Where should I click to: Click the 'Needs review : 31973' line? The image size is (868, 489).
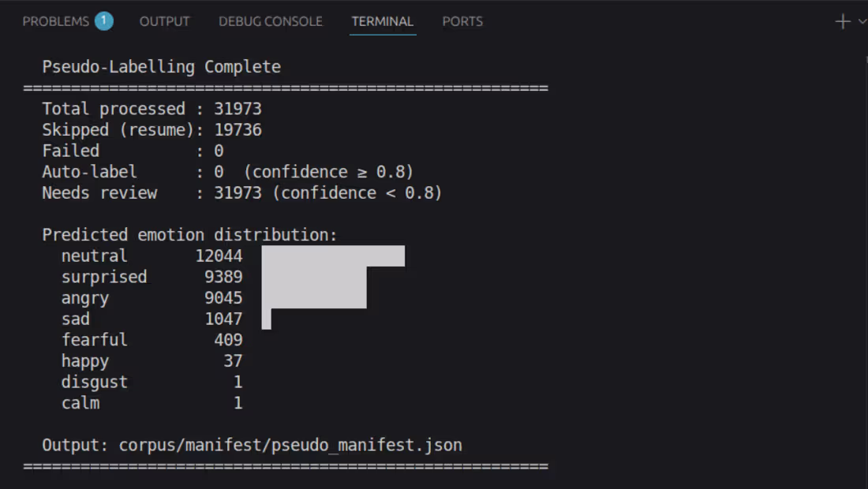click(x=242, y=193)
